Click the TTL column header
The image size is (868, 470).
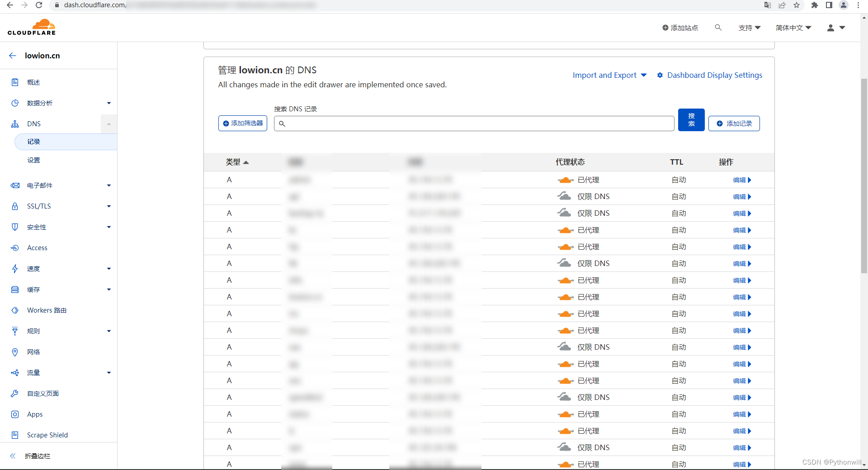(676, 162)
